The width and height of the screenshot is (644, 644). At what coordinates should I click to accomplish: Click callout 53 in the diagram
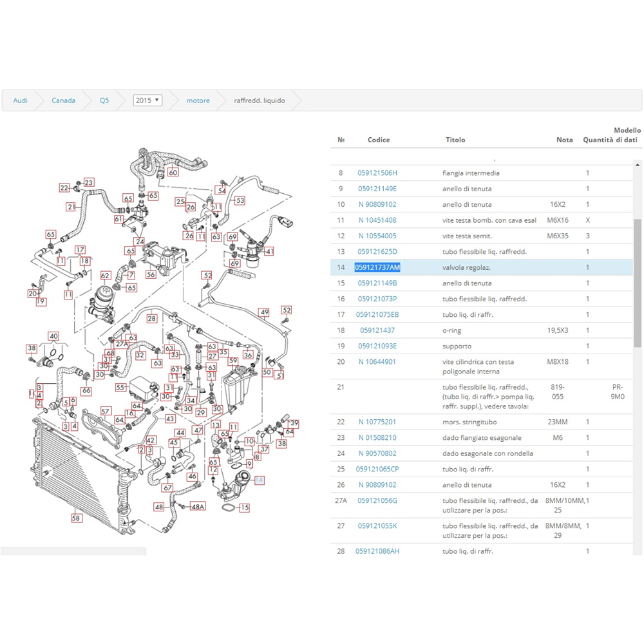click(x=240, y=201)
